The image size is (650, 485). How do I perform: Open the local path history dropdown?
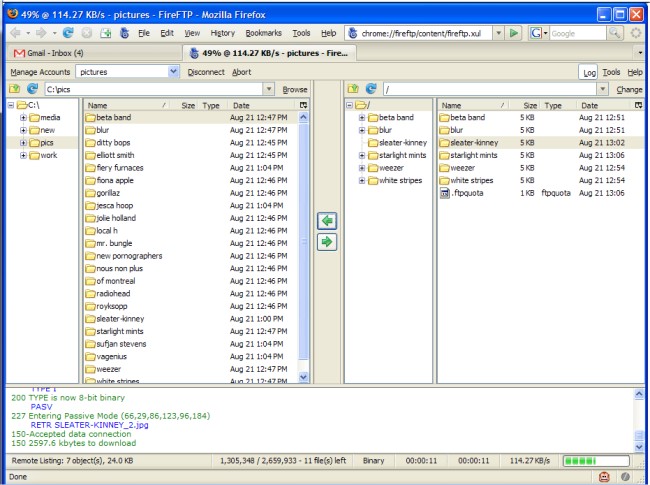click(268, 89)
